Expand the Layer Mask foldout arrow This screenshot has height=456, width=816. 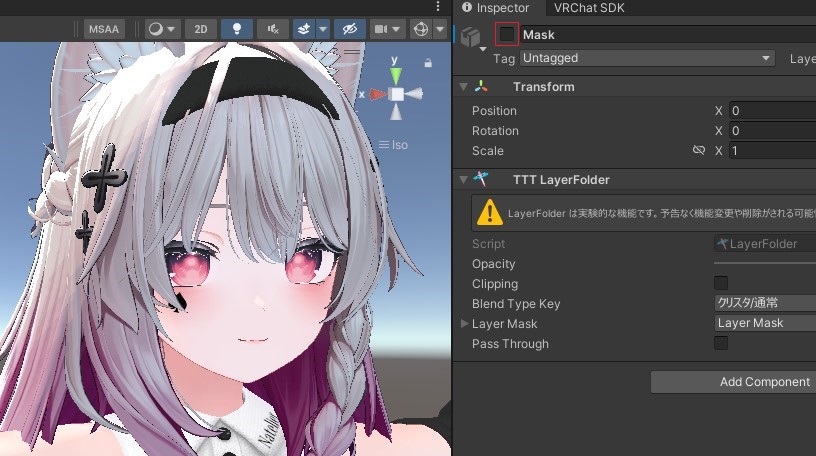465,323
